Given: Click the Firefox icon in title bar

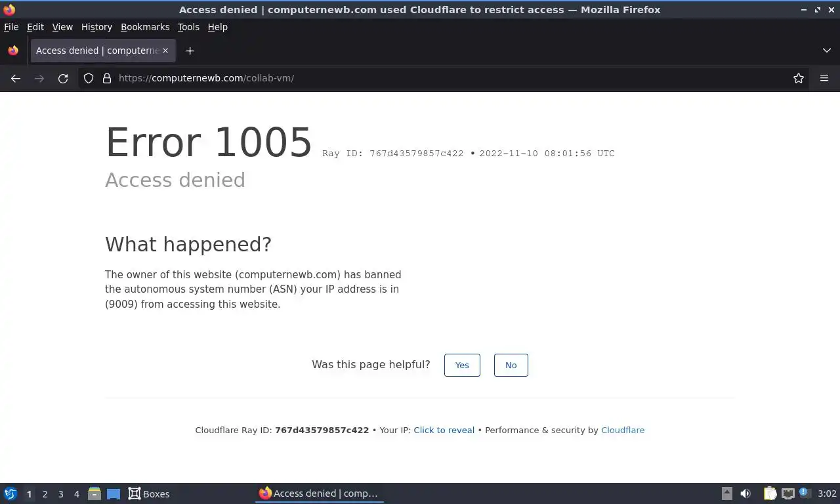Looking at the screenshot, I should tap(9, 9).
